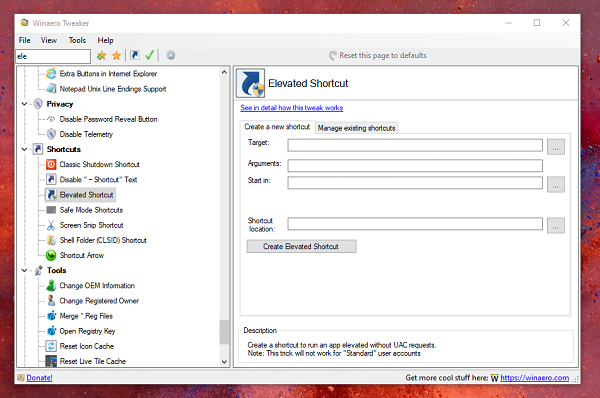This screenshot has width=600, height=398.
Task: Click the Shortcuts category icon
Action: [38, 149]
